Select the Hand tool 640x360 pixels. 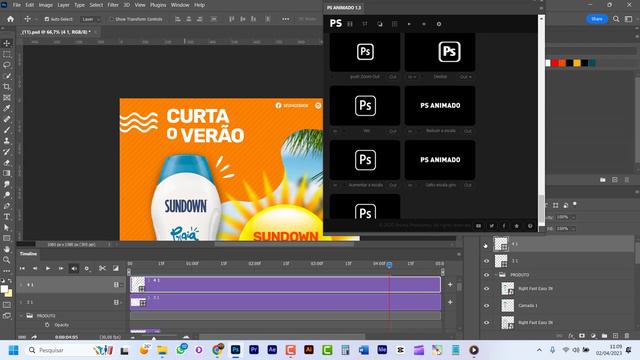pyautogui.click(x=7, y=249)
